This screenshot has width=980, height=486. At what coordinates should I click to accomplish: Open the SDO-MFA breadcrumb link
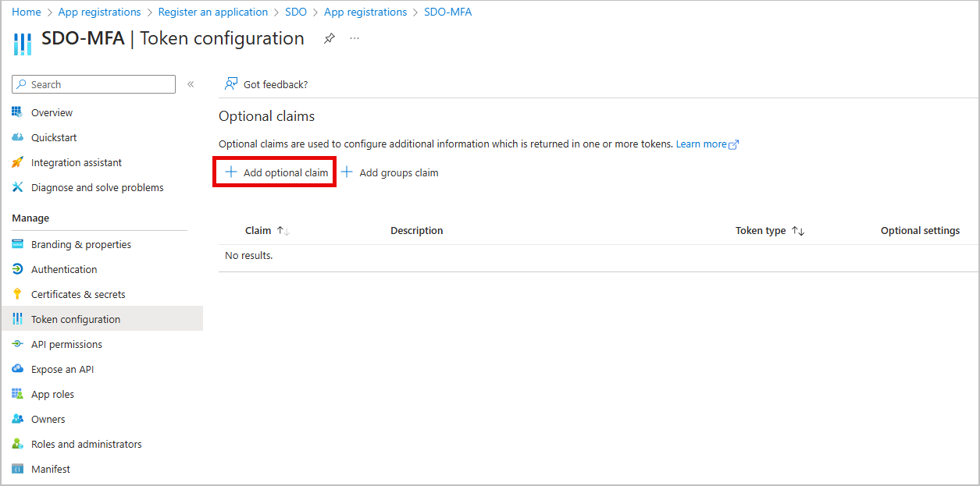[x=447, y=12]
